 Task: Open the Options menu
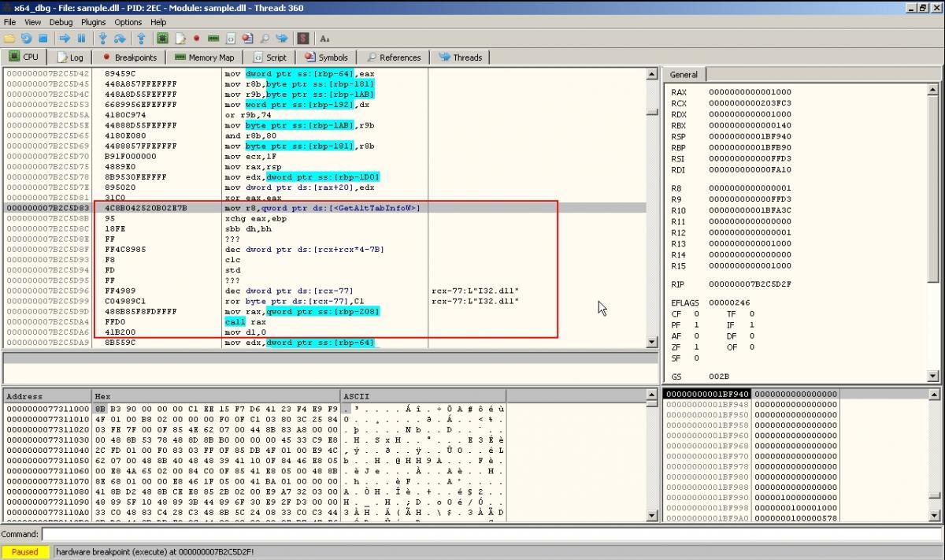coord(128,22)
